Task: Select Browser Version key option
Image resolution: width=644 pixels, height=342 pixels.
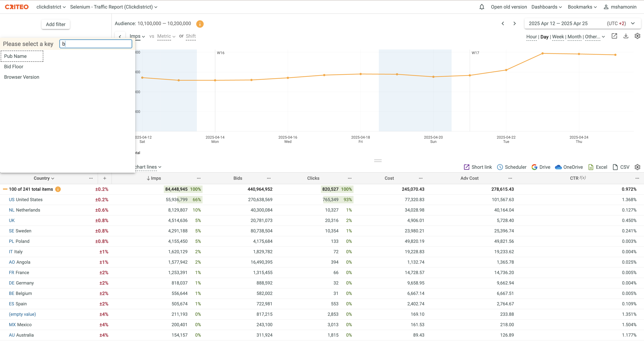Action: pos(22,77)
